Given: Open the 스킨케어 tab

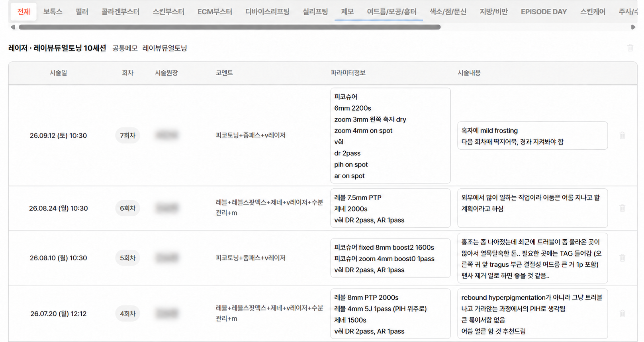Looking at the screenshot, I should click(x=593, y=12).
